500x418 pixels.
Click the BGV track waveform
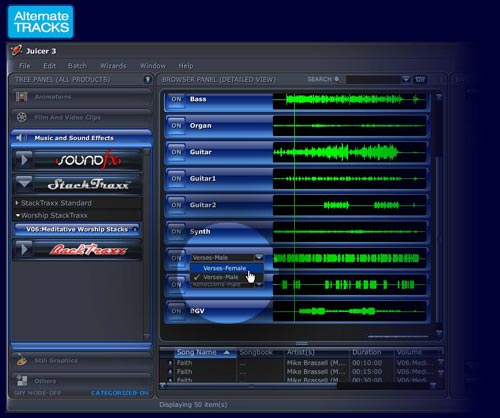[349, 311]
